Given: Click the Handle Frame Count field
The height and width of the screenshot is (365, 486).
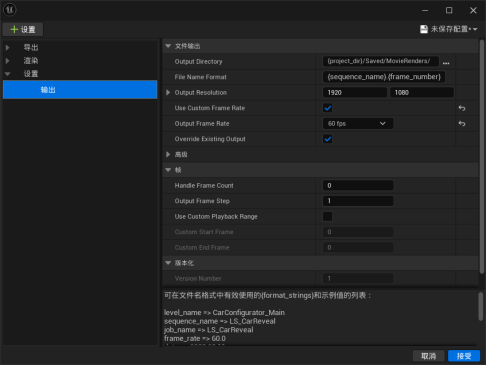Looking at the screenshot, I should click(358, 185).
